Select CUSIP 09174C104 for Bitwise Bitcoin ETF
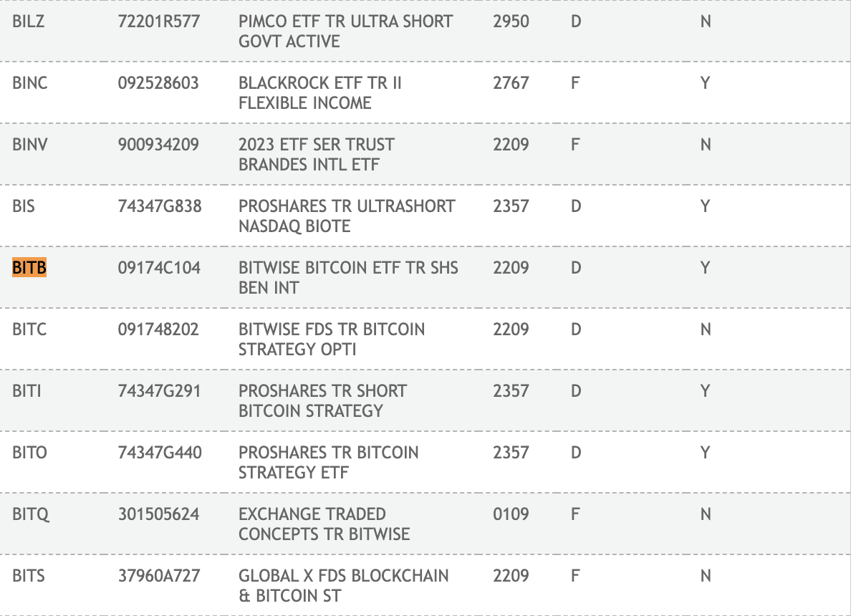 (159, 268)
